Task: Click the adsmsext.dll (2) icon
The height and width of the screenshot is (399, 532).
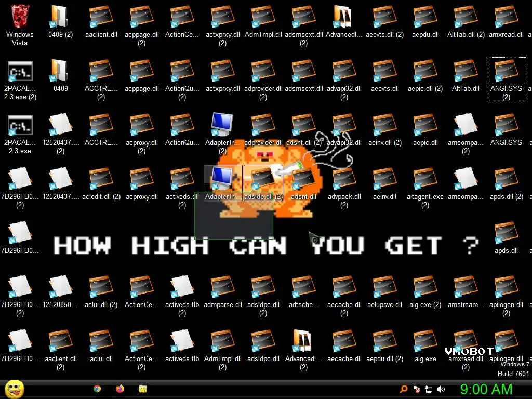Action: click(x=303, y=17)
